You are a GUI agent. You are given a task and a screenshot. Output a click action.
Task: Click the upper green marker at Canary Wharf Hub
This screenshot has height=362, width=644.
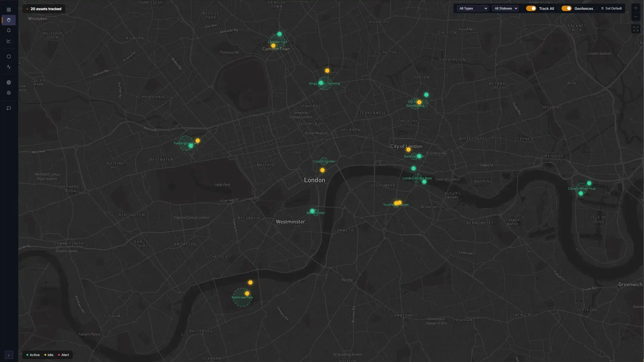[x=589, y=183]
